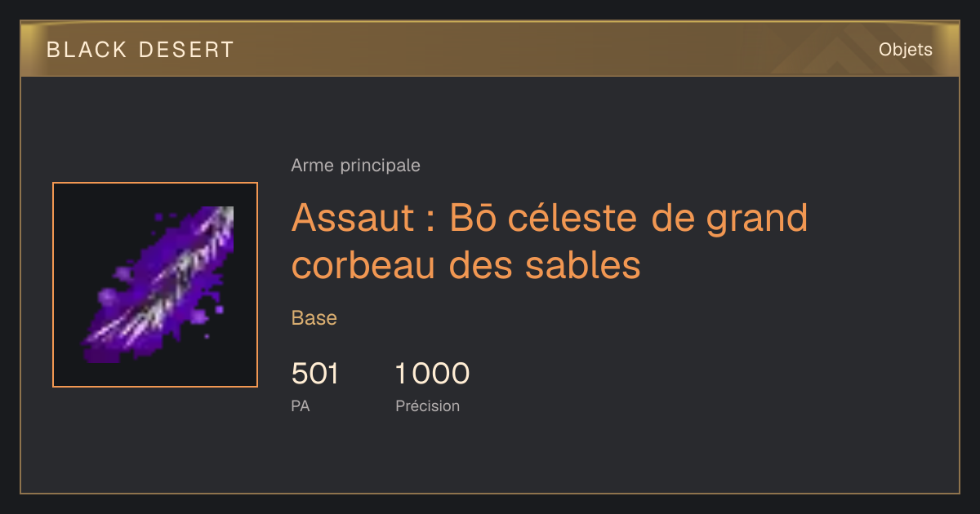
Task: Click the 501 attack value
Action: 315,374
